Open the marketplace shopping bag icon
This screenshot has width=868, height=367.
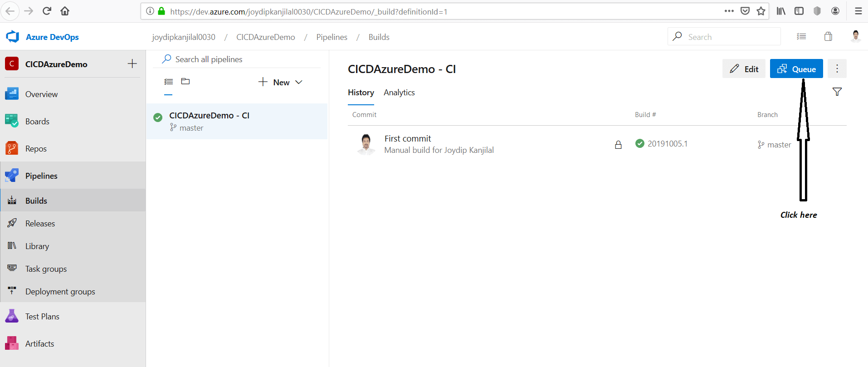click(828, 36)
